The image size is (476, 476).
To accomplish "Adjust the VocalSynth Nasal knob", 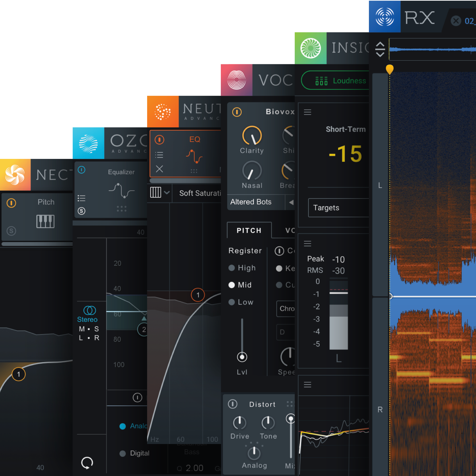I will (252, 170).
